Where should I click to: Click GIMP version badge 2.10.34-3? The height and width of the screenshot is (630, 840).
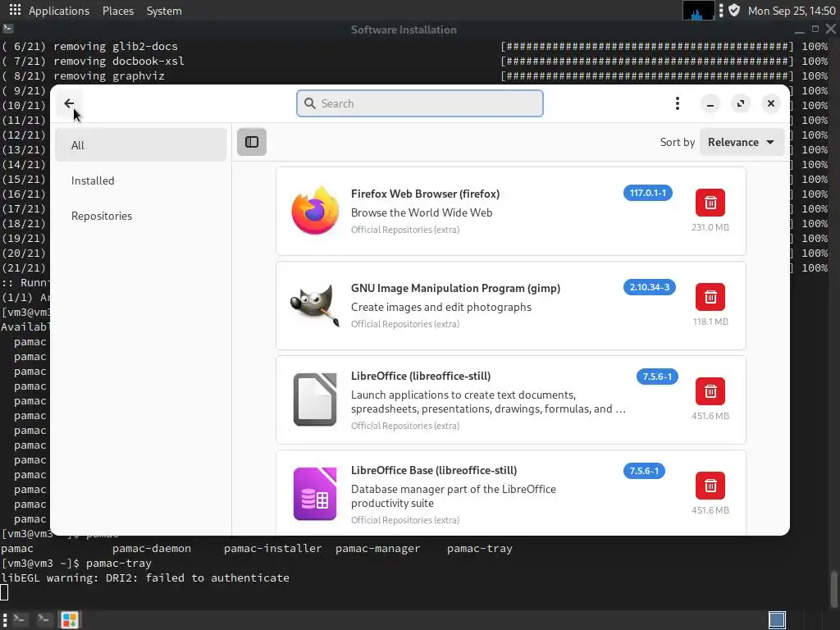tap(650, 287)
